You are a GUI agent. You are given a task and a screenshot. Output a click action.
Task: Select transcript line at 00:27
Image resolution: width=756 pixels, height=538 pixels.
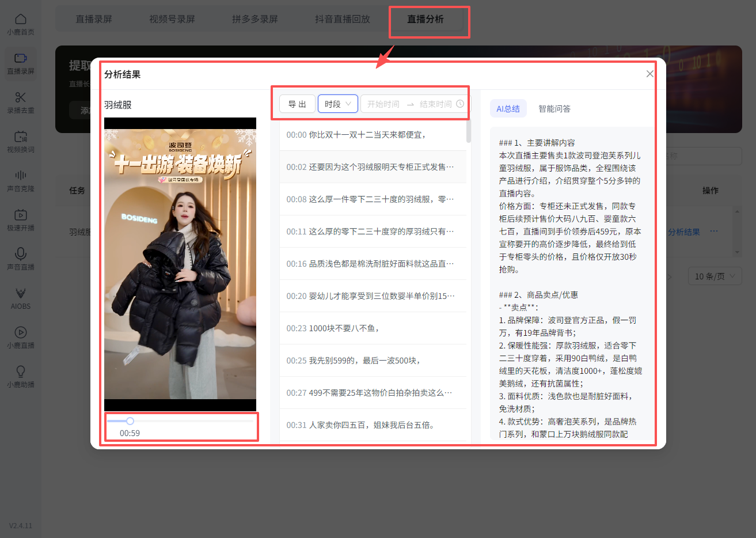click(373, 393)
